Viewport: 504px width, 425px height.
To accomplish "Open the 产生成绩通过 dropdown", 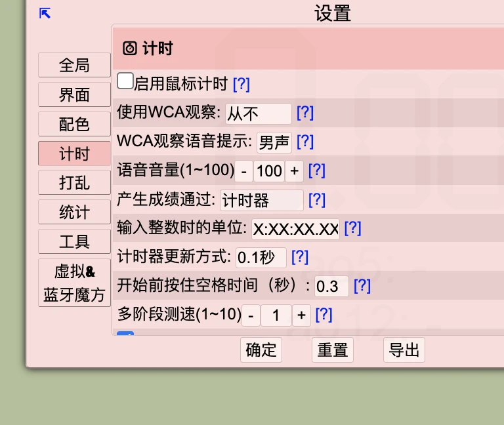I will point(262,201).
